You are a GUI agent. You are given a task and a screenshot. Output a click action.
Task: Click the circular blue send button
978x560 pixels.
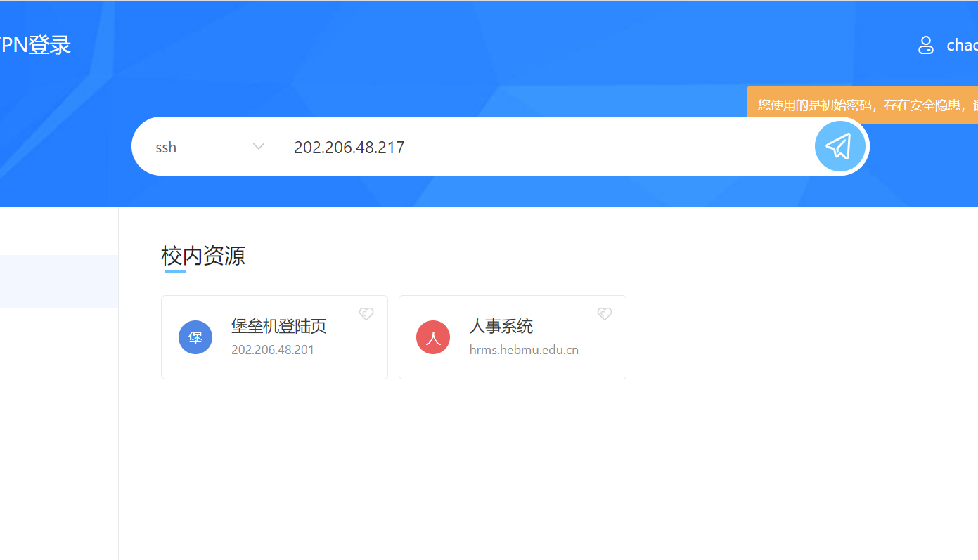click(839, 145)
